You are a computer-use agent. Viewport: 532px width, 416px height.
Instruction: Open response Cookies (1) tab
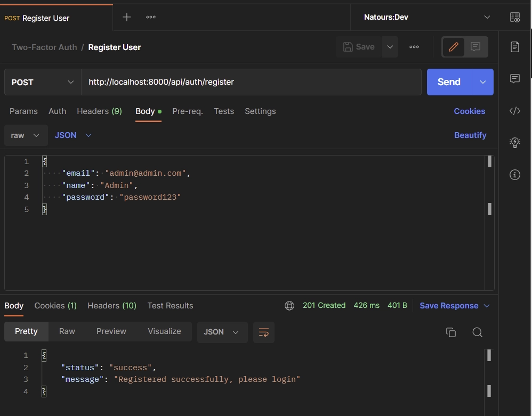coord(55,305)
